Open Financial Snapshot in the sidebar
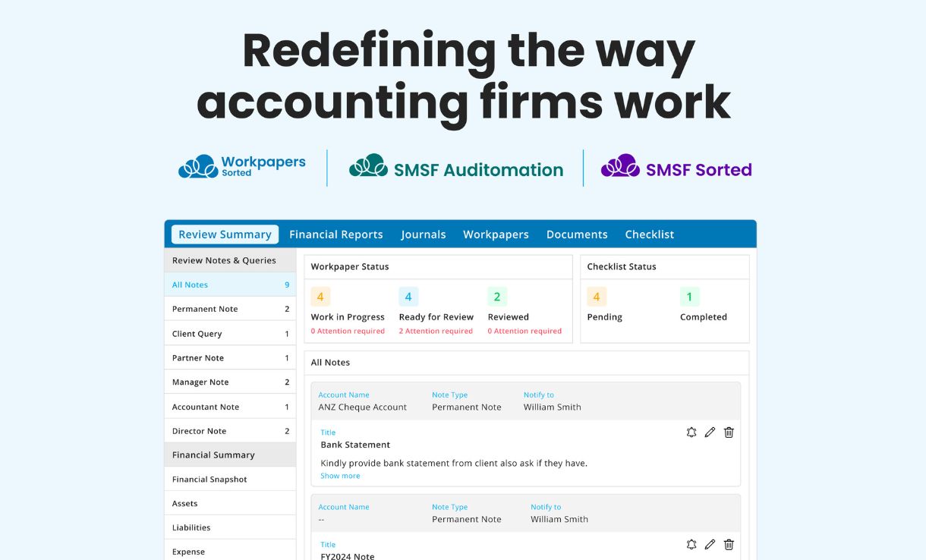Image resolution: width=926 pixels, height=560 pixels. pyautogui.click(x=230, y=480)
